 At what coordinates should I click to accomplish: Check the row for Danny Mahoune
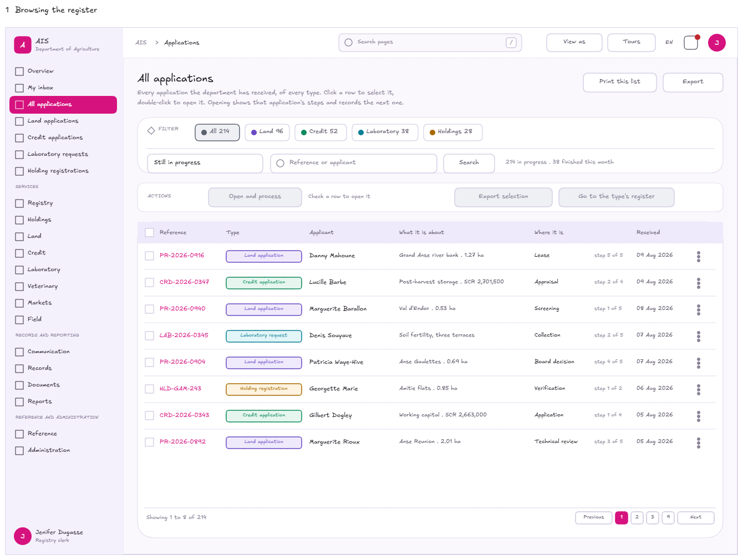(149, 256)
